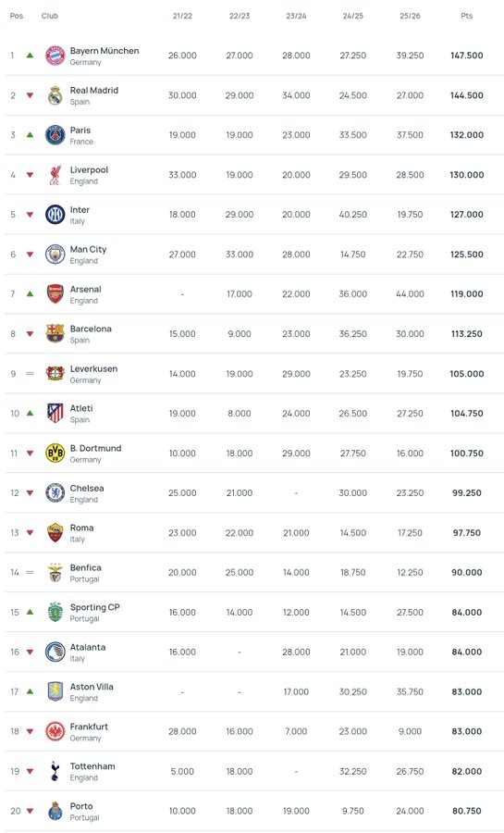Click the Liverpool crest icon

pos(55,175)
